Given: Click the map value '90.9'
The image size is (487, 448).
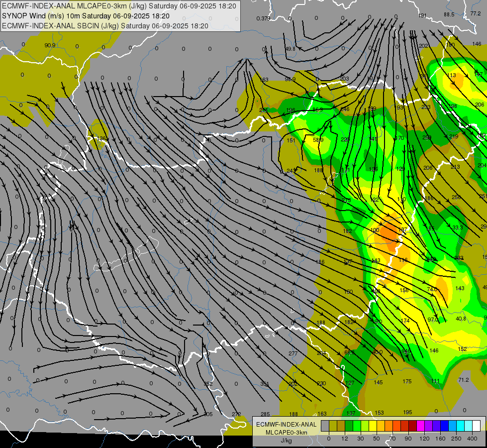Looking at the screenshot, I should [x=50, y=45].
